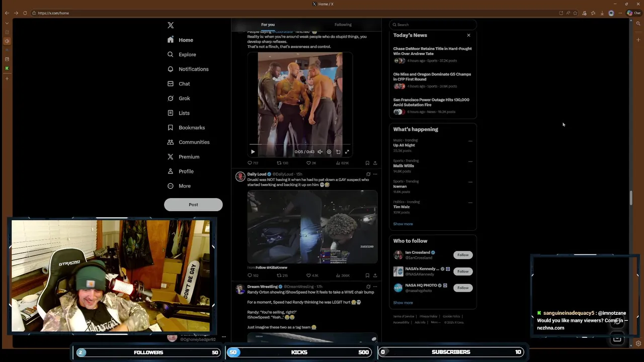Bookmark the top video post
The width and height of the screenshot is (644, 362).
[x=367, y=163]
